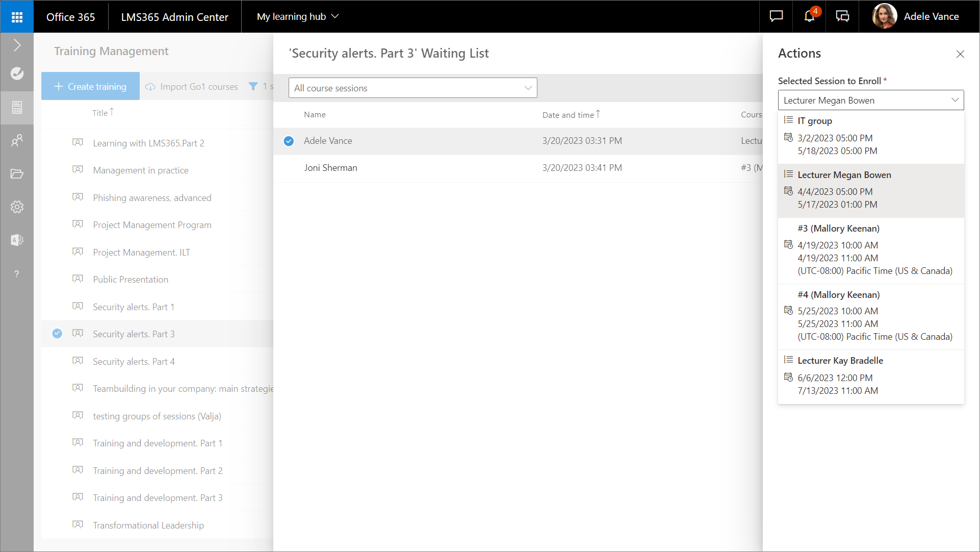The image size is (980, 552).
Task: Click the Create training button
Action: (x=90, y=86)
